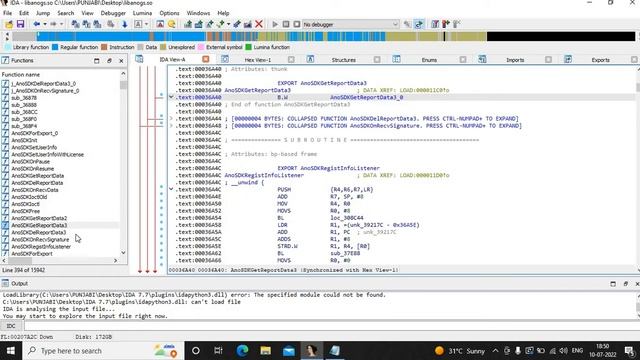640x360 pixels.
Task: Click the highlighted toolbar icon right of debugger combo
Action: point(419,24)
